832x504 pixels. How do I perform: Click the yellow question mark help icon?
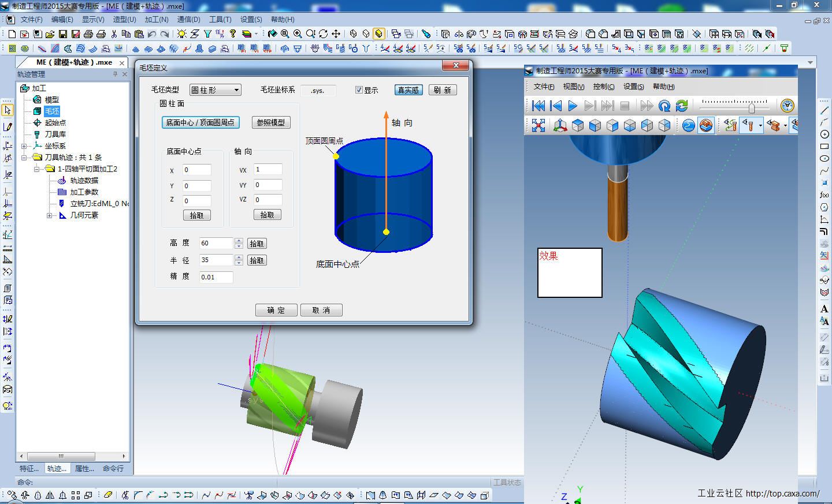pyautogui.click(x=233, y=34)
